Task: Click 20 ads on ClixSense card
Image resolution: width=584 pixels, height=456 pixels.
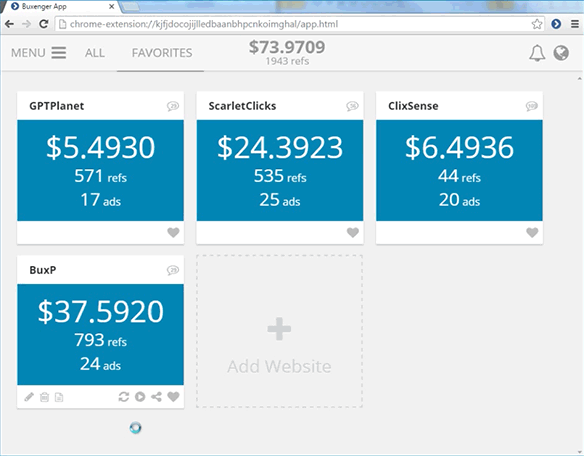Action: point(459,200)
